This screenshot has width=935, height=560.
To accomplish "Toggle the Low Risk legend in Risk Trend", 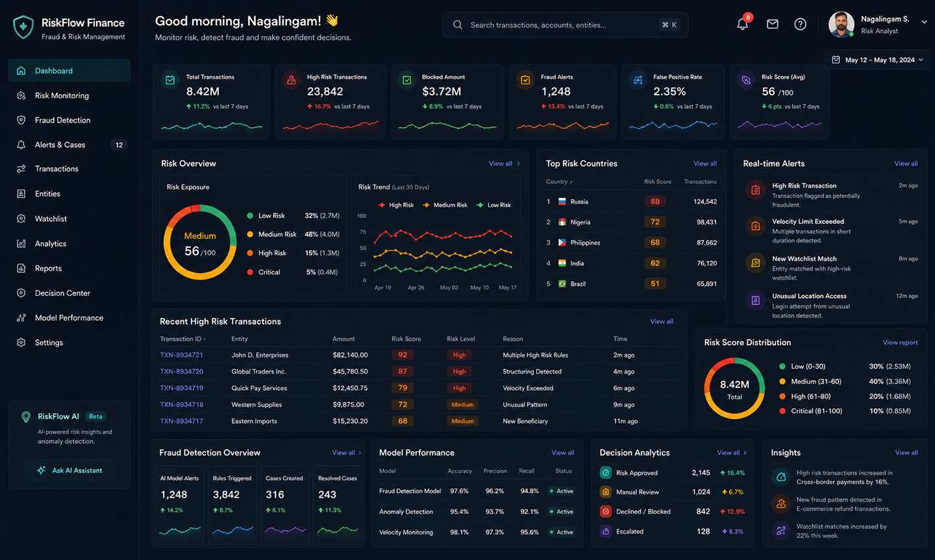I will pos(493,205).
